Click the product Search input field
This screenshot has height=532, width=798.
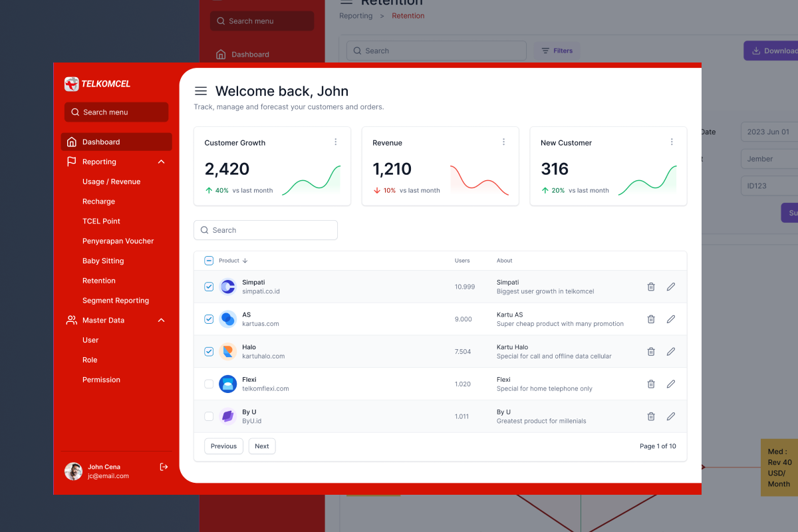(266, 230)
